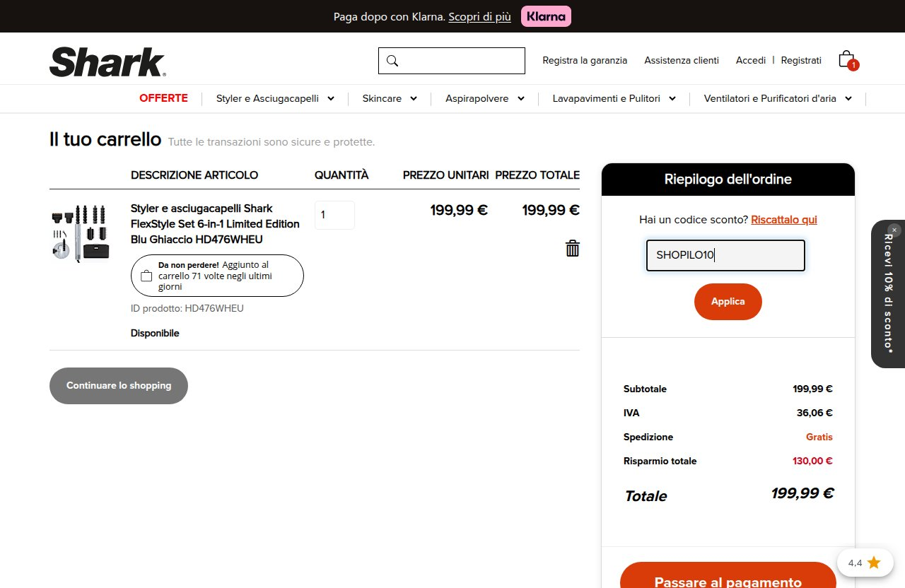Click the 'Subtotale' label
The width and height of the screenshot is (905, 588).
click(x=645, y=389)
